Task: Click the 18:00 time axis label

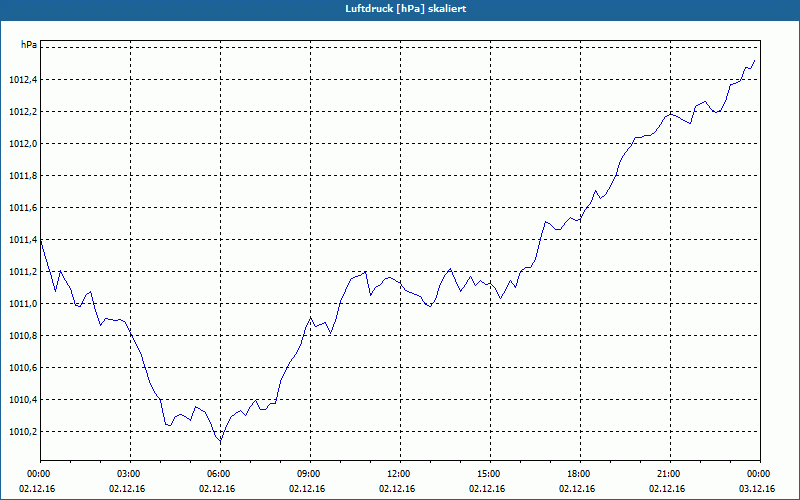Action: click(580, 474)
